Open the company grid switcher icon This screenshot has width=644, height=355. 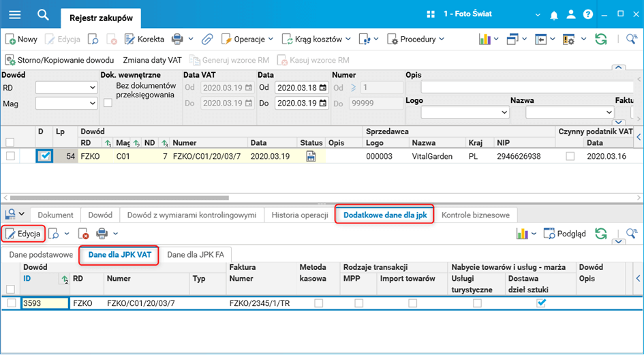pos(431,14)
